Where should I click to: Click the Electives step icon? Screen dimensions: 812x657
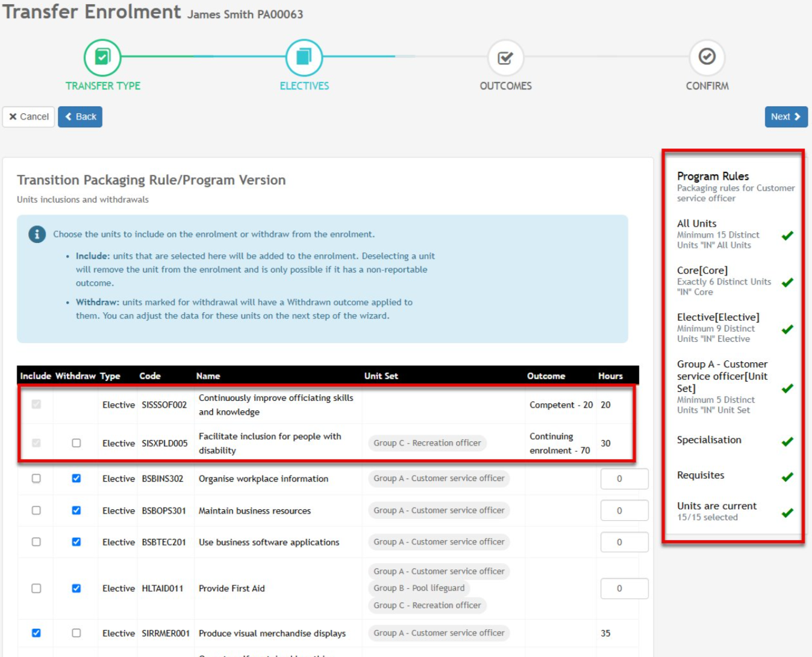pos(304,57)
